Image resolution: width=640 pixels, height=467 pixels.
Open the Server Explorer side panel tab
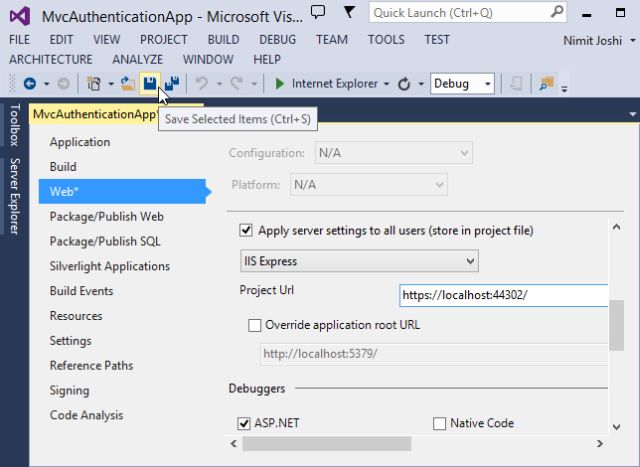[x=14, y=196]
